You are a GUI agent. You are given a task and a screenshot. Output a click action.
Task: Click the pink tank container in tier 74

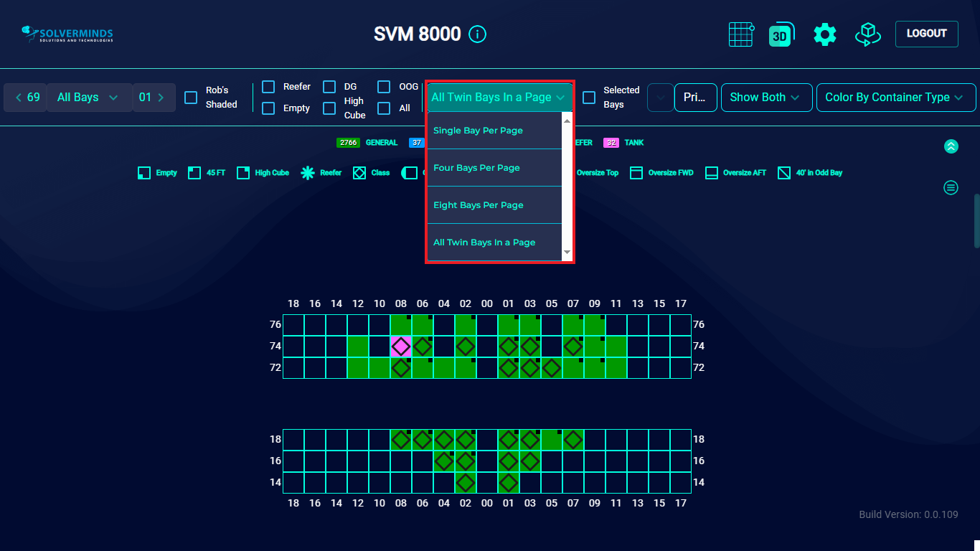point(401,347)
